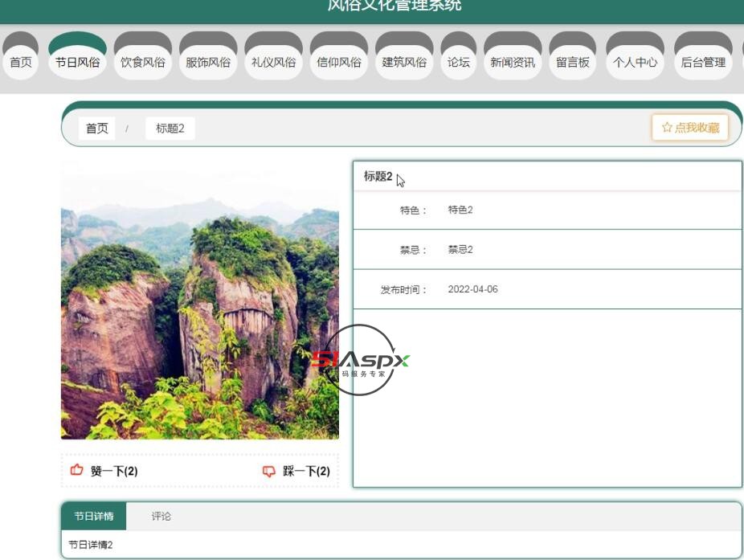This screenshot has width=744, height=560.
Task: Click the 发布时间： label
Action: (403, 289)
